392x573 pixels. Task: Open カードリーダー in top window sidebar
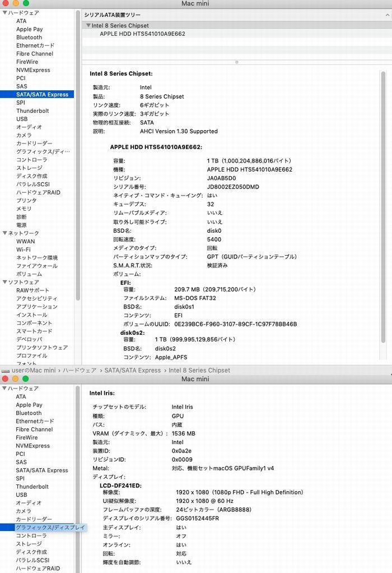(x=34, y=144)
